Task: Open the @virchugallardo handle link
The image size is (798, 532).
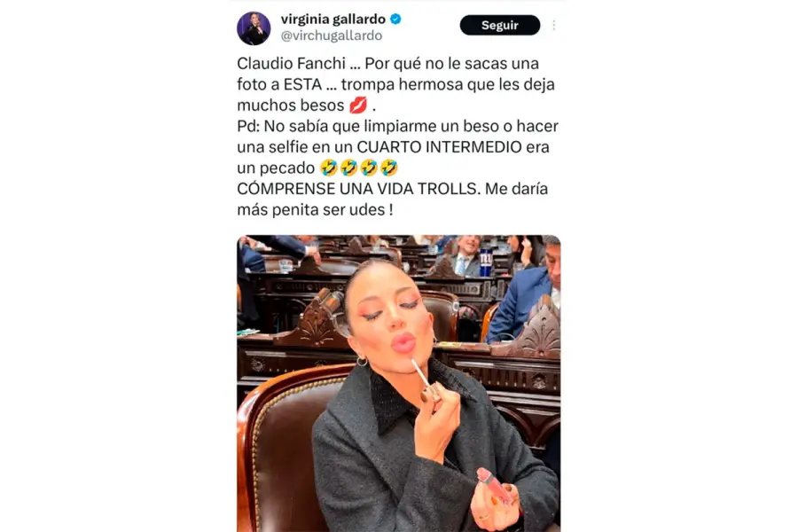Action: pyautogui.click(x=332, y=35)
